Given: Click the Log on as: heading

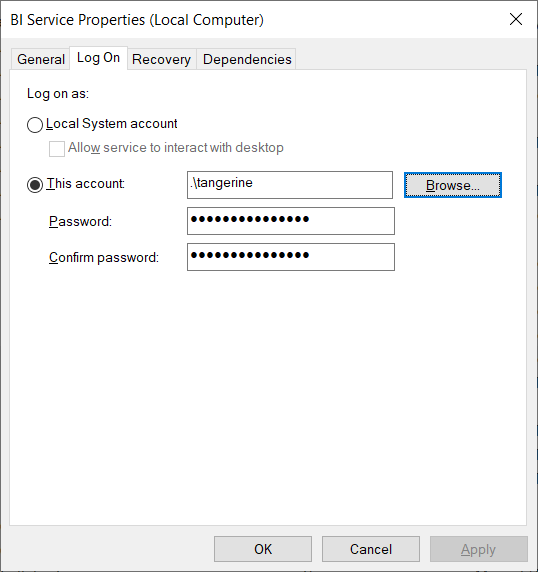Looking at the screenshot, I should pyautogui.click(x=58, y=94).
